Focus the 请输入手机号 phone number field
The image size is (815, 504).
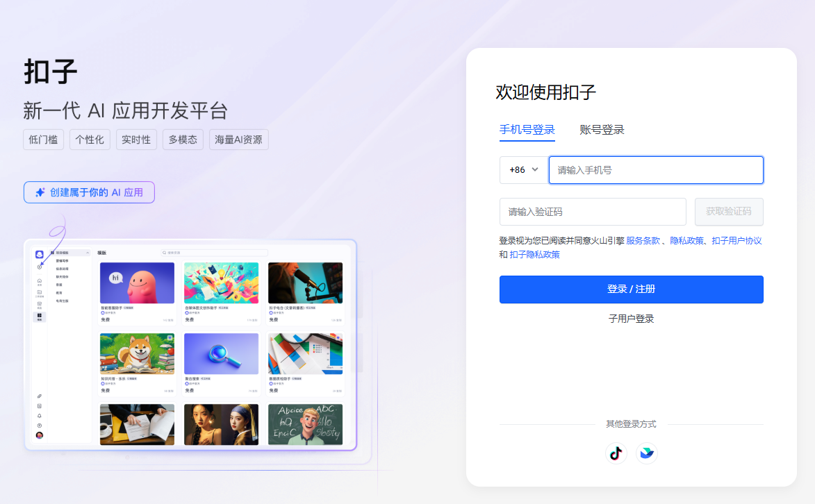[x=656, y=170]
